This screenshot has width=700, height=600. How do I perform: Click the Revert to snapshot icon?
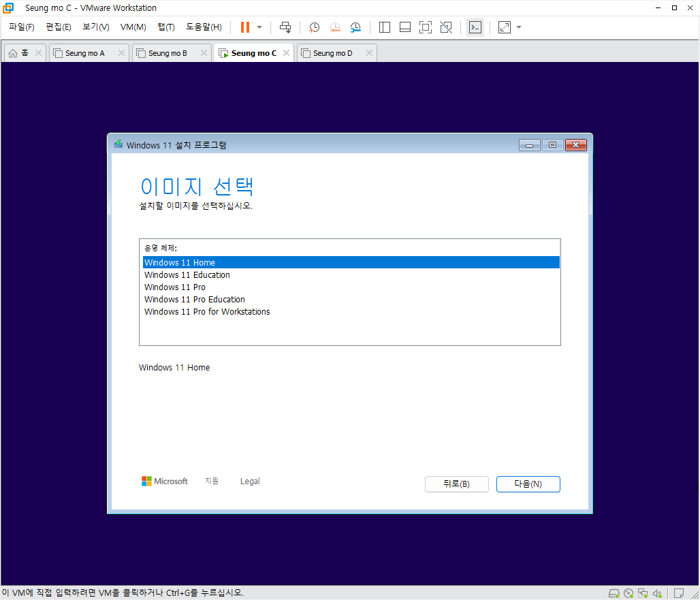coord(335,27)
